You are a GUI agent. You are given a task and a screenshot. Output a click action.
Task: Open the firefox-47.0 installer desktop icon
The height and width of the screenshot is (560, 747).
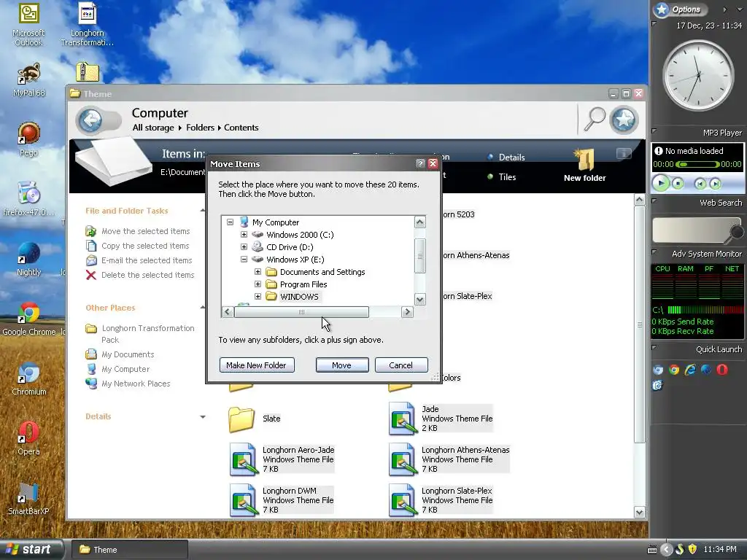[x=28, y=199]
